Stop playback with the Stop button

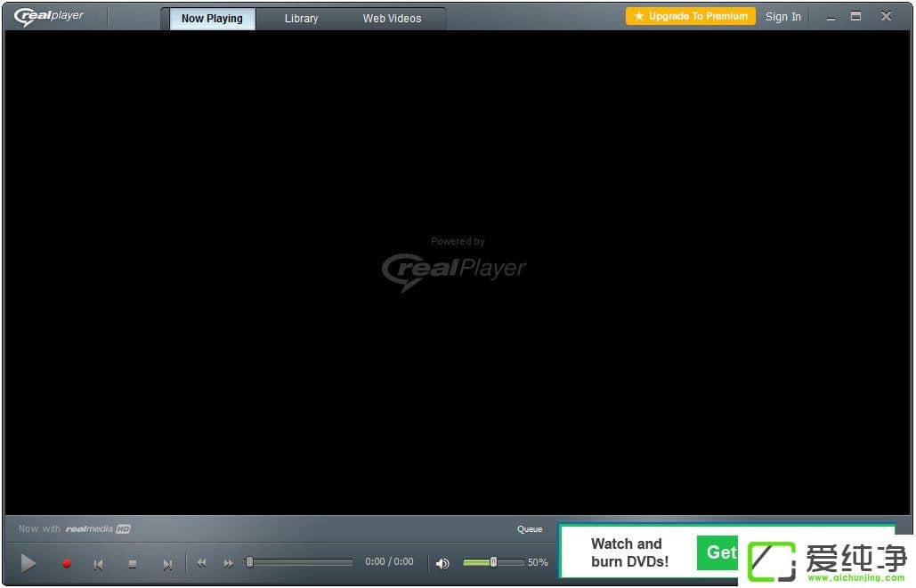click(x=133, y=563)
